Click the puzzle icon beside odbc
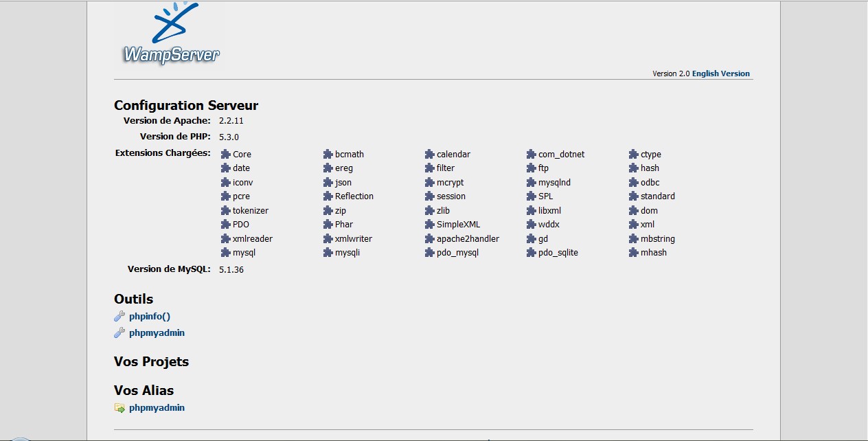The height and width of the screenshot is (441, 868). pos(635,183)
